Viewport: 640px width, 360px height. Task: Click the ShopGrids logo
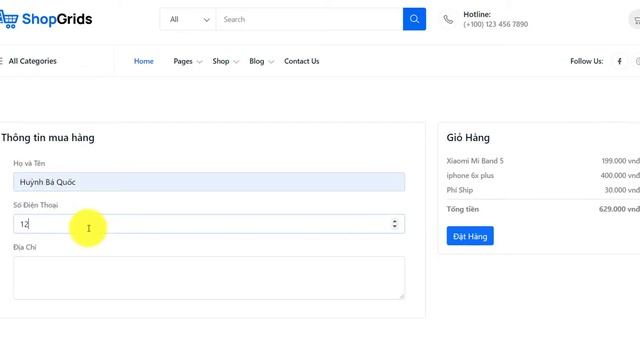coord(46,19)
